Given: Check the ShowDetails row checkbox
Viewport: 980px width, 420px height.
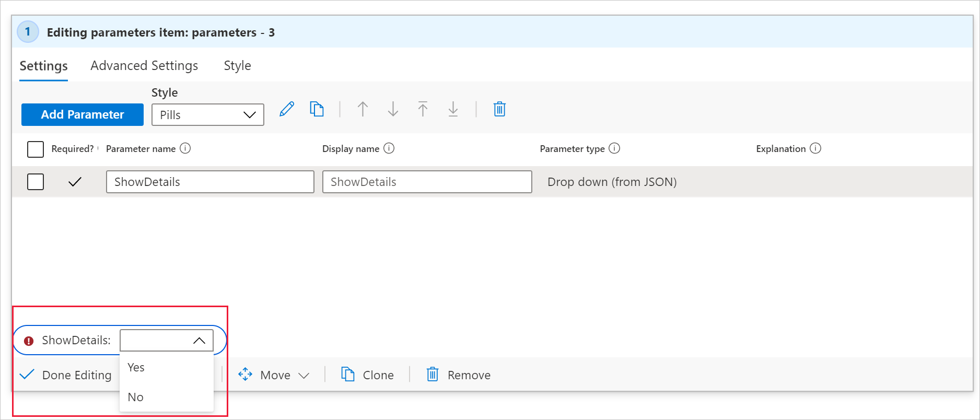Looking at the screenshot, I should point(36,182).
